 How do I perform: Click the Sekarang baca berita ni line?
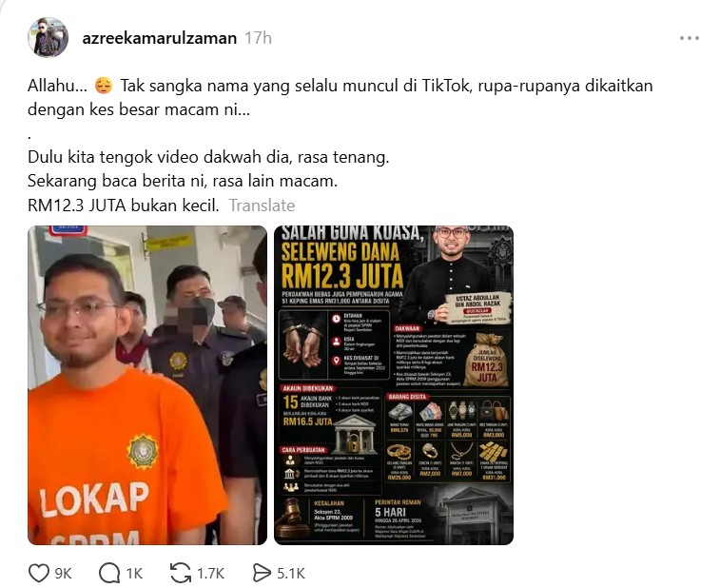coord(183,182)
